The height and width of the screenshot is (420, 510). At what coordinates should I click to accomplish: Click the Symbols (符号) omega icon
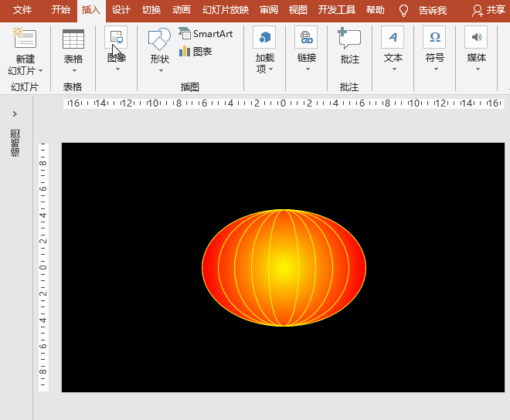[434, 37]
